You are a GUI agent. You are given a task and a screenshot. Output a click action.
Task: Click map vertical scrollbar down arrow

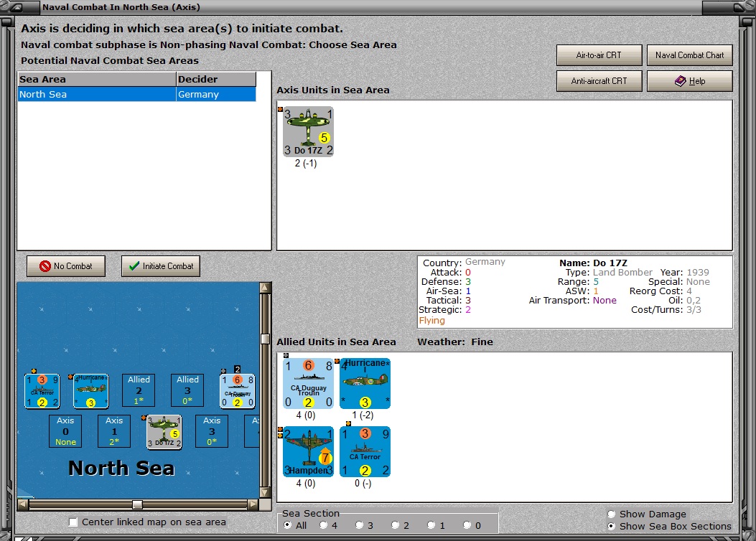(x=265, y=492)
